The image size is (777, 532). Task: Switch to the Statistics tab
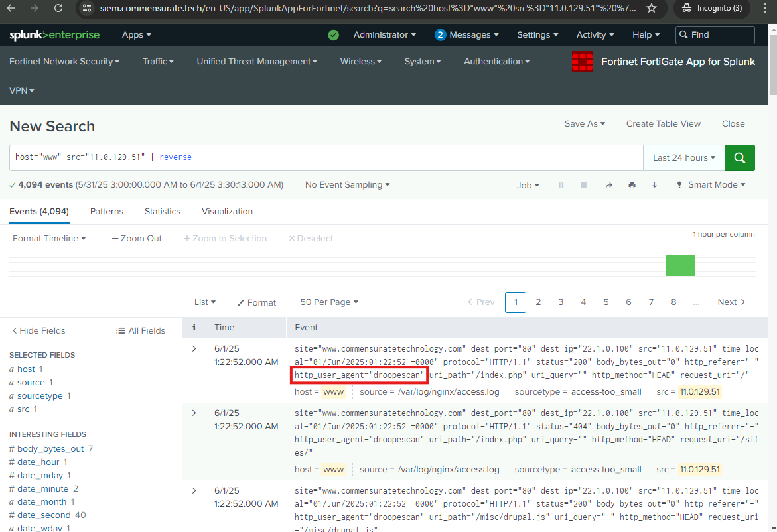tap(162, 212)
